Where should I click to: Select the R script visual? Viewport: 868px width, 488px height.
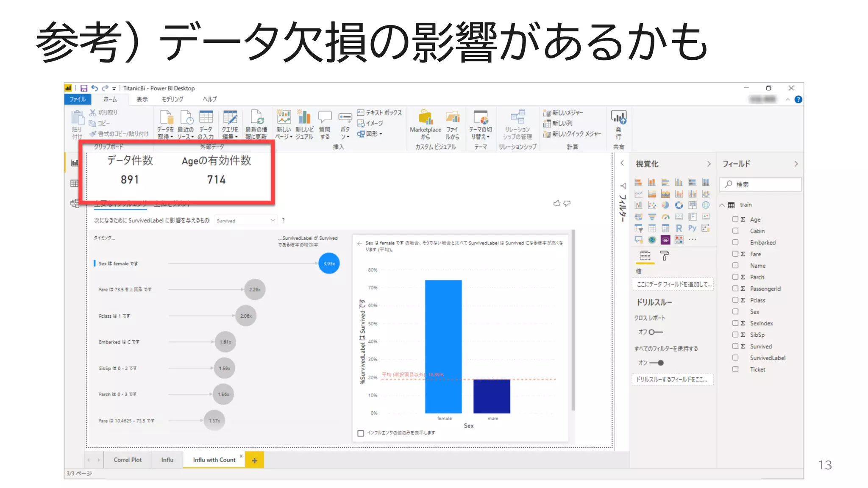(679, 228)
